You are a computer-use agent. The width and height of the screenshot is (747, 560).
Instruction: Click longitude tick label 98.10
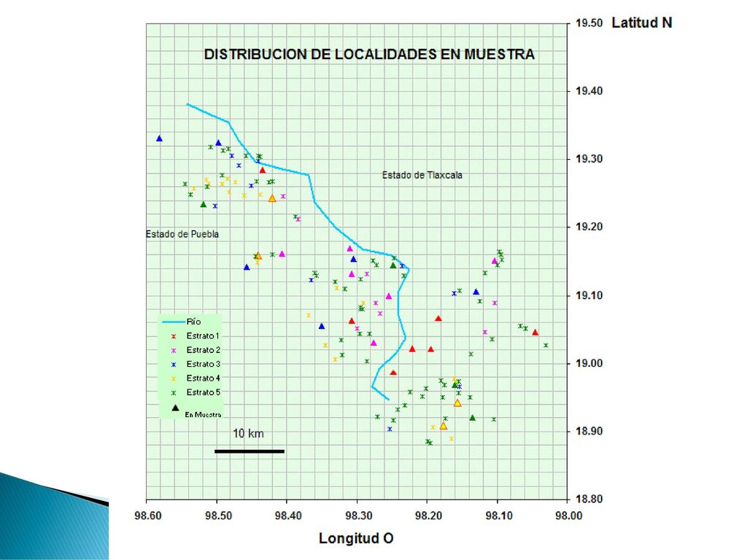[498, 516]
